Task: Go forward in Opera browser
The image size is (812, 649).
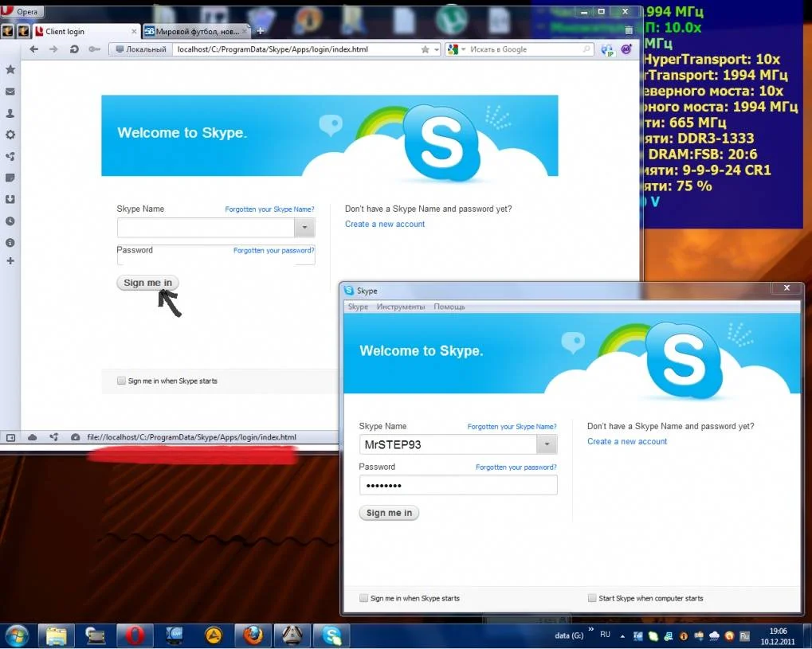Action: 53,49
